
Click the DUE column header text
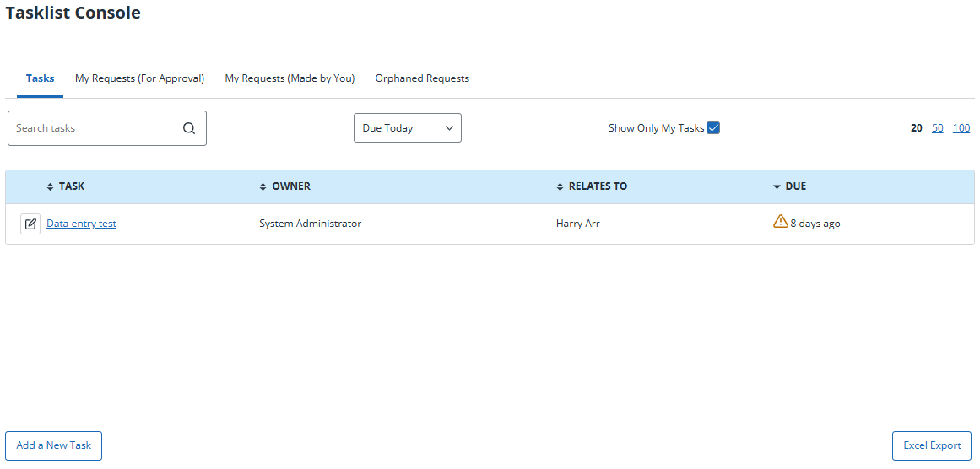pos(796,186)
